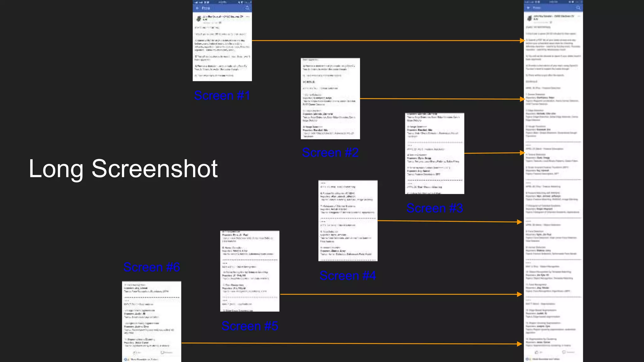
Task: Click the Long Screenshot title text
Action: coord(123,169)
